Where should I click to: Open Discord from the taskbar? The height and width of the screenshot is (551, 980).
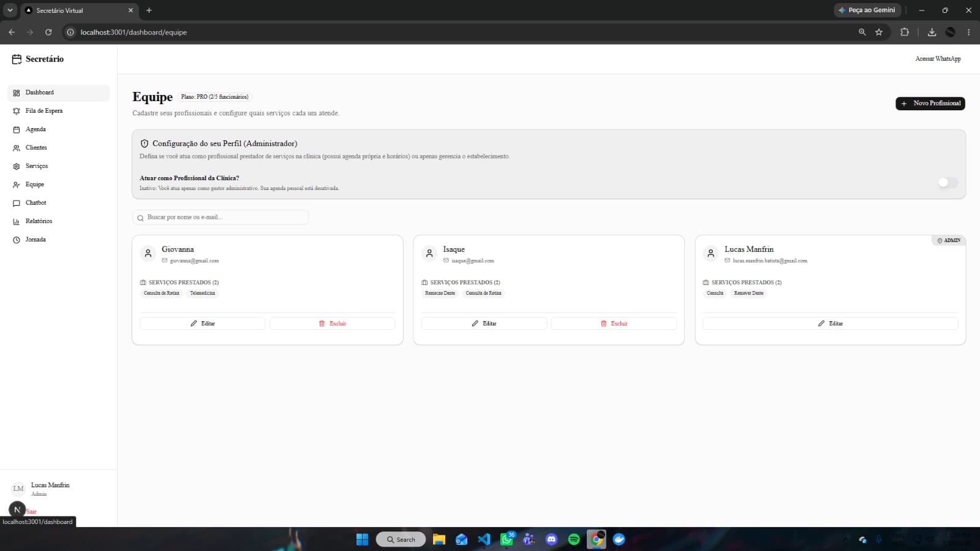click(551, 539)
